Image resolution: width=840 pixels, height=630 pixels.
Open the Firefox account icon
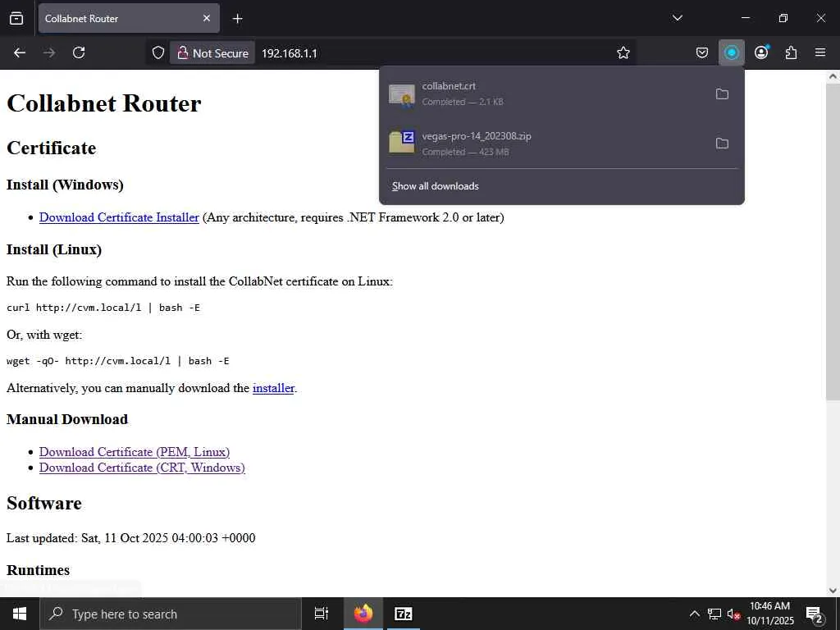(x=761, y=52)
